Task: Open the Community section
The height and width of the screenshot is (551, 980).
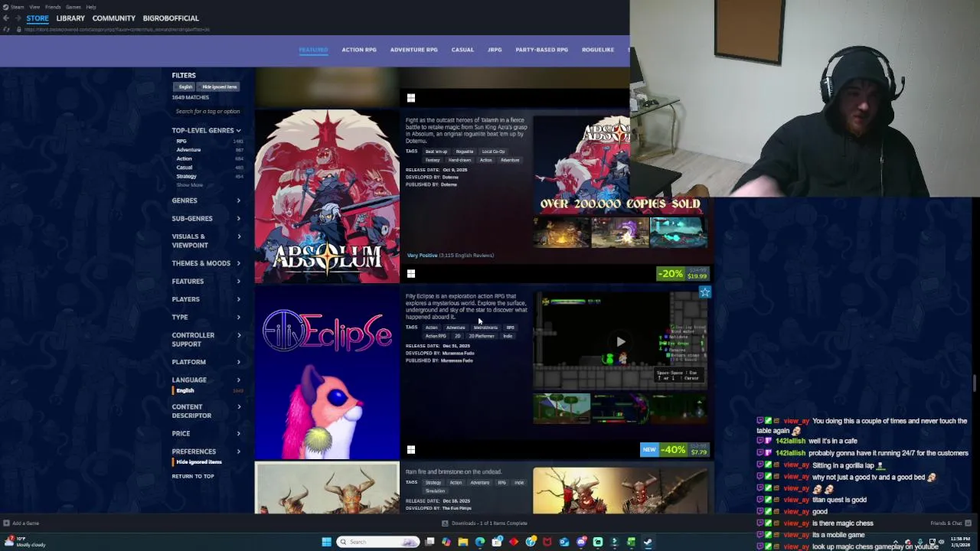Action: coord(113,18)
